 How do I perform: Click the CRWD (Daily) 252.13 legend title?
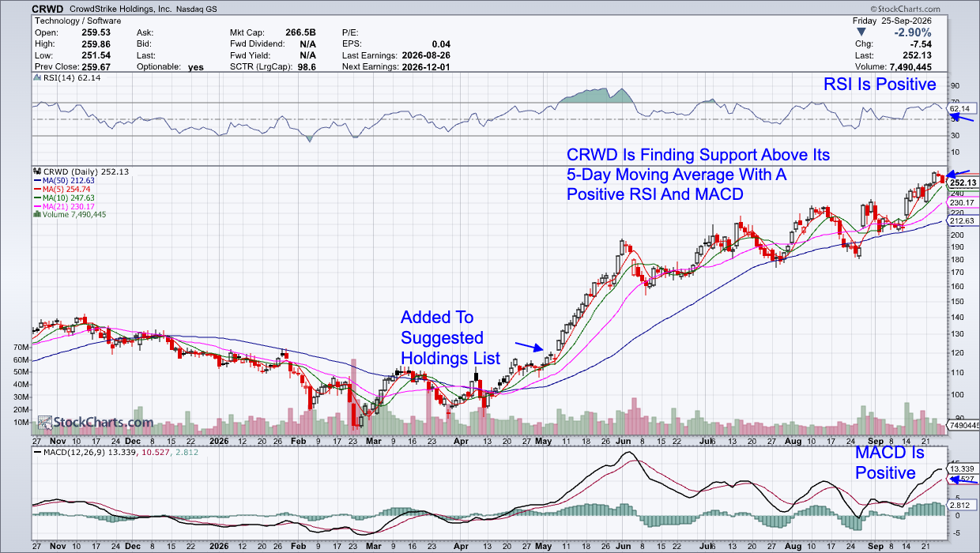point(85,171)
